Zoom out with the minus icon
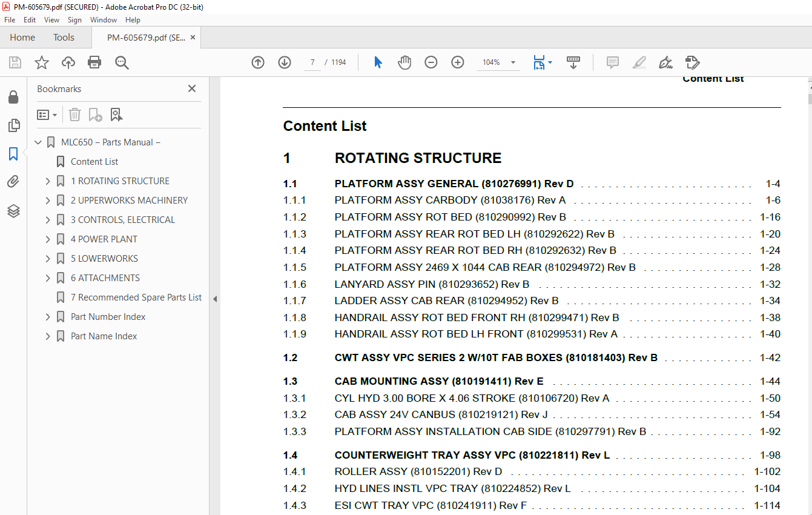This screenshot has width=812, height=515. pos(431,62)
